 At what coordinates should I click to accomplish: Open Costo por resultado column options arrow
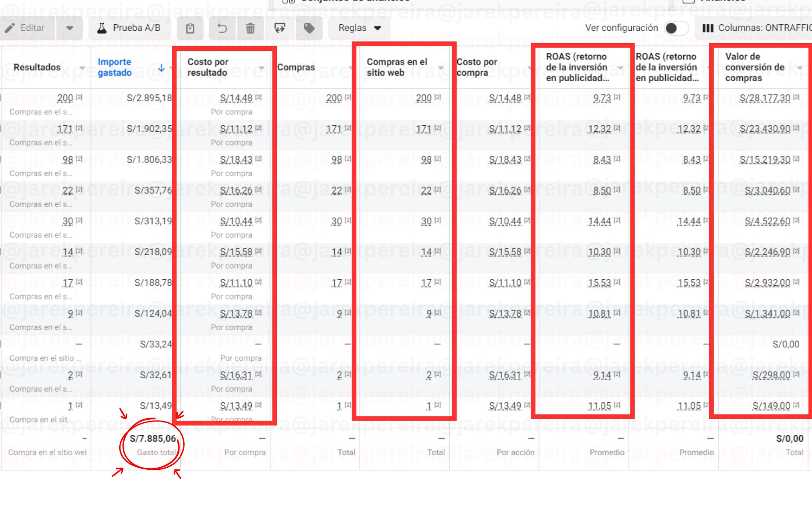pos(262,68)
